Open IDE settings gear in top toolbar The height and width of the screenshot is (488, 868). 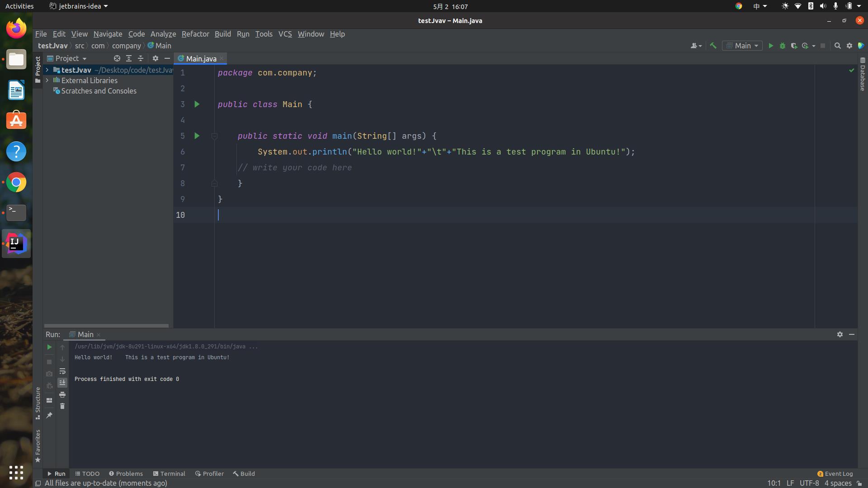(849, 46)
